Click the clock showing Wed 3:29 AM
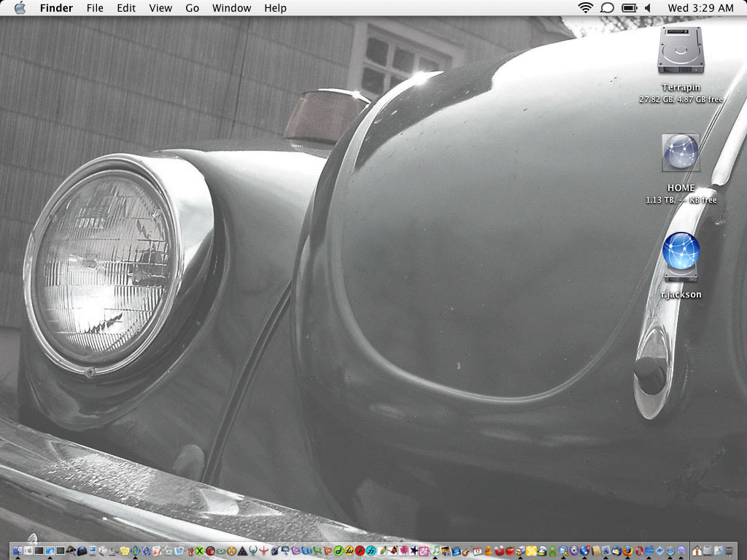 click(700, 8)
